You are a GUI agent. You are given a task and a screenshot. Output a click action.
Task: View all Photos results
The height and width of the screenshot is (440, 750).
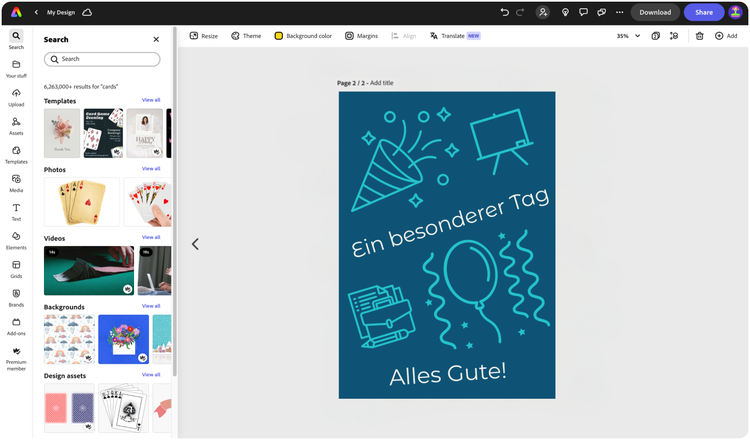(151, 168)
